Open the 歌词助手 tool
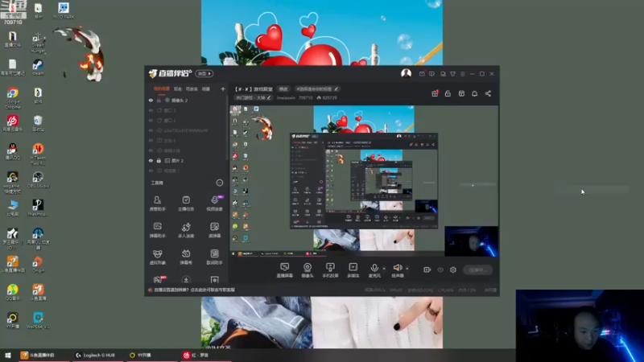This screenshot has height=362, width=644. [x=214, y=257]
